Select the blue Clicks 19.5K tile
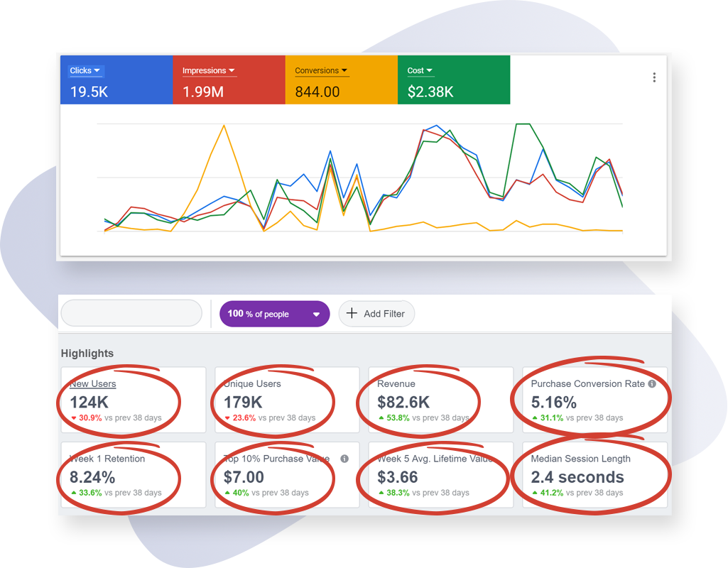This screenshot has height=568, width=728. pos(116,80)
